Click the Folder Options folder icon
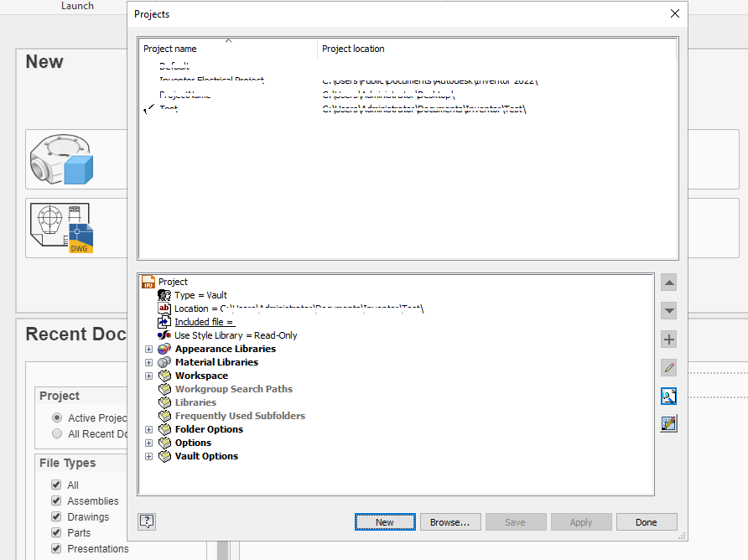Image resolution: width=748 pixels, height=560 pixels. (x=164, y=429)
